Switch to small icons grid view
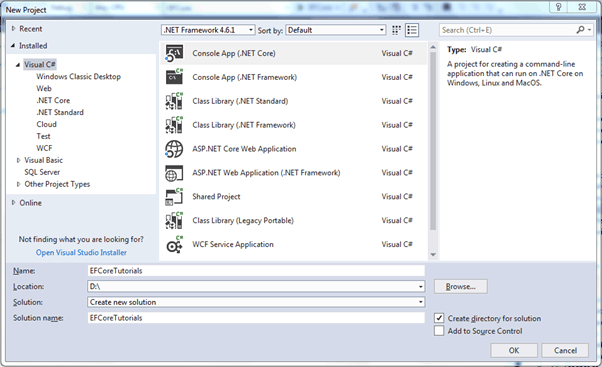This screenshot has width=602, height=367. coord(396,30)
